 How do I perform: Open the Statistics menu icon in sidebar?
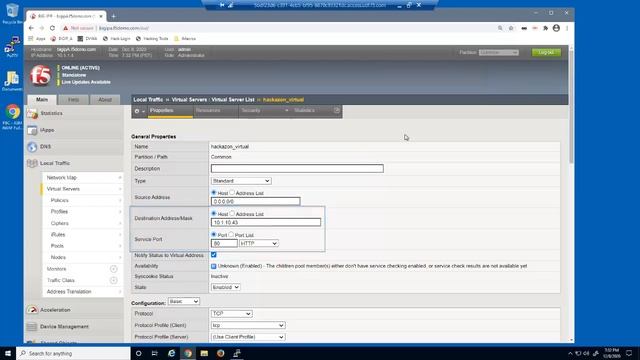coord(32,113)
